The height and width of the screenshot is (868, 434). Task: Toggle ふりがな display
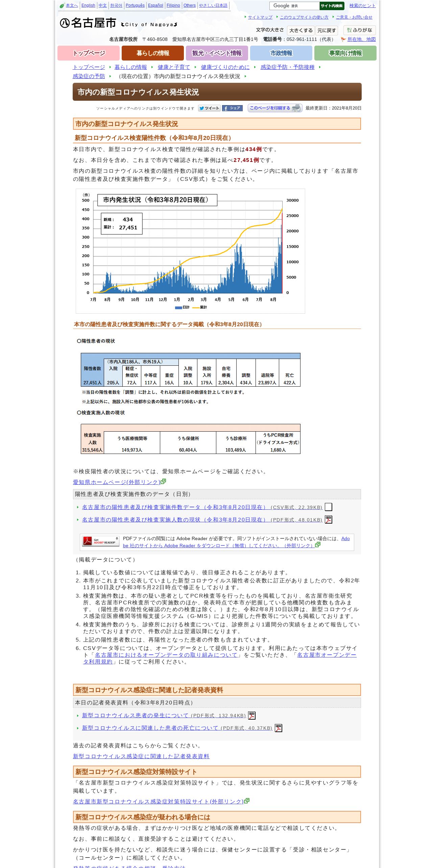point(359,30)
